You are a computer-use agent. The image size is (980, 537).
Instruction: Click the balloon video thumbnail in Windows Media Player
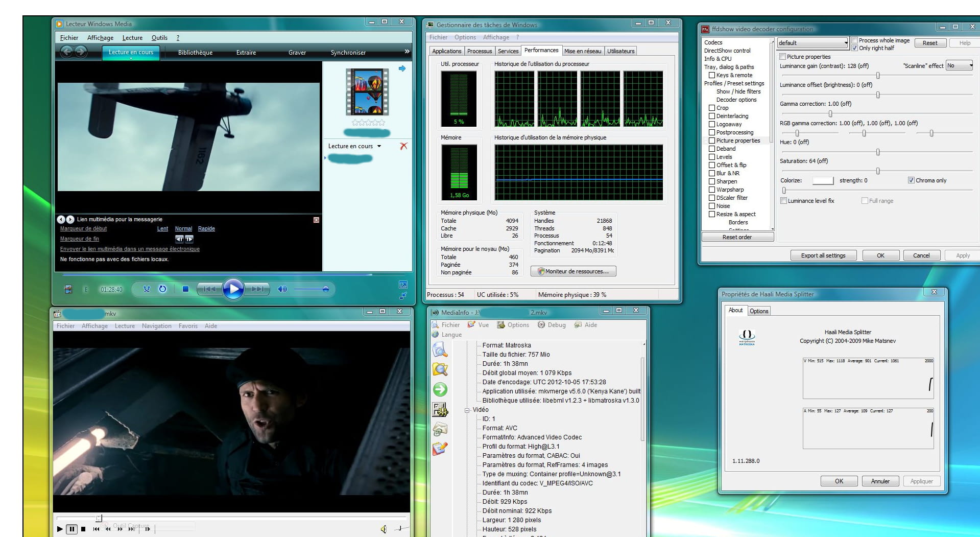pyautogui.click(x=367, y=92)
